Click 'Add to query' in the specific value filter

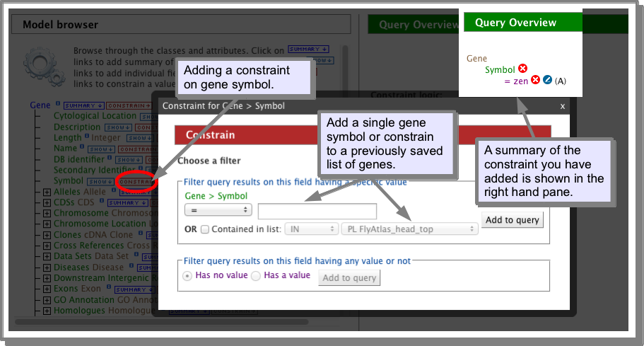click(x=513, y=220)
